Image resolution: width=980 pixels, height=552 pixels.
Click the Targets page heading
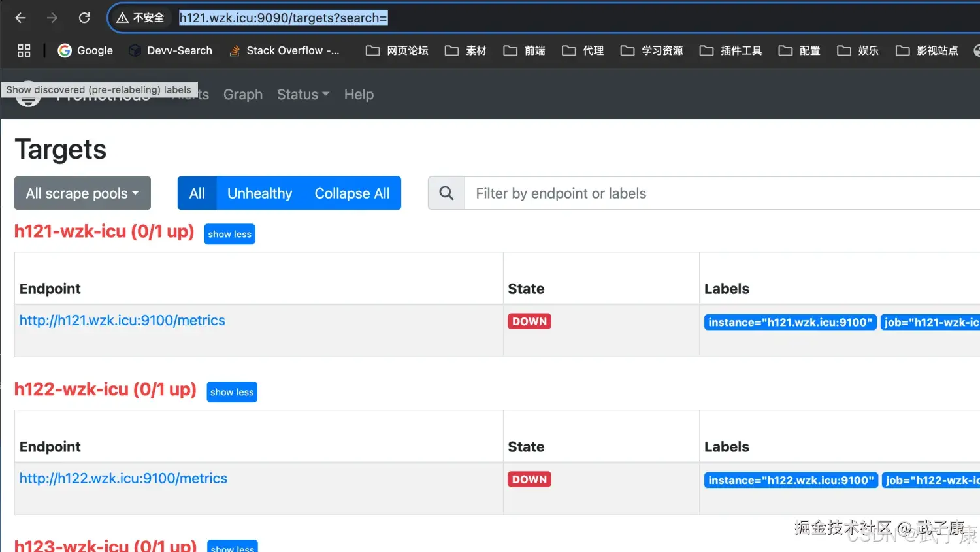60,150
